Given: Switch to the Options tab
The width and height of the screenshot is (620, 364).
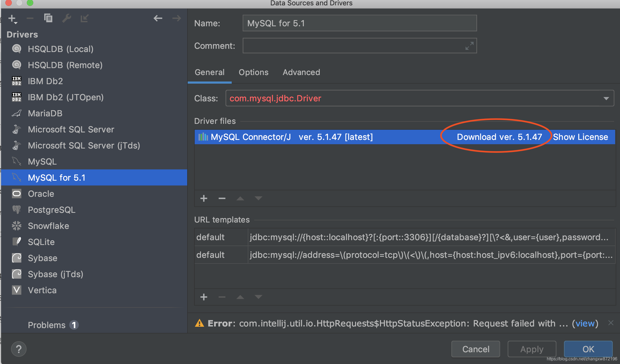Looking at the screenshot, I should tap(253, 72).
